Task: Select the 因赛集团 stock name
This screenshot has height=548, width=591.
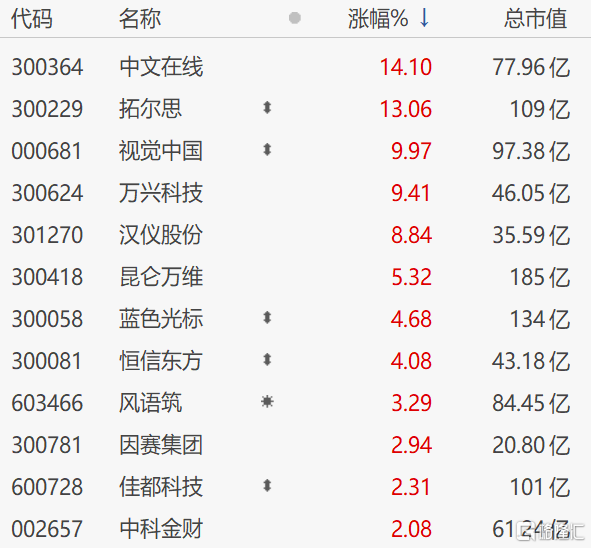Action: 161,445
